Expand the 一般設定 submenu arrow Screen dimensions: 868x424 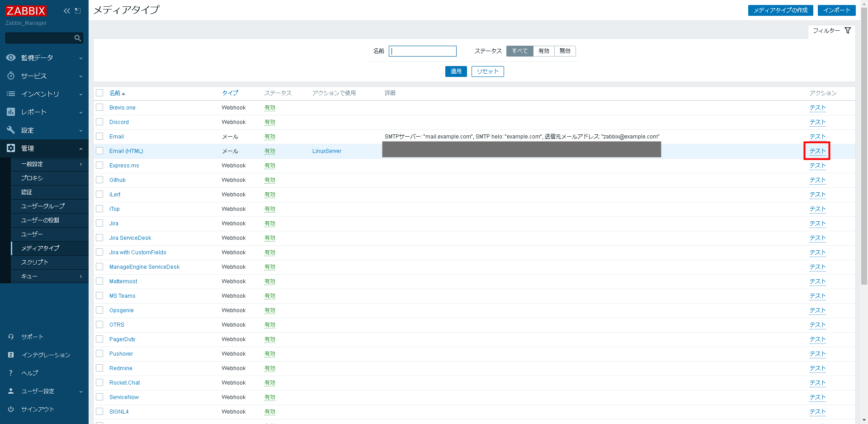81,164
